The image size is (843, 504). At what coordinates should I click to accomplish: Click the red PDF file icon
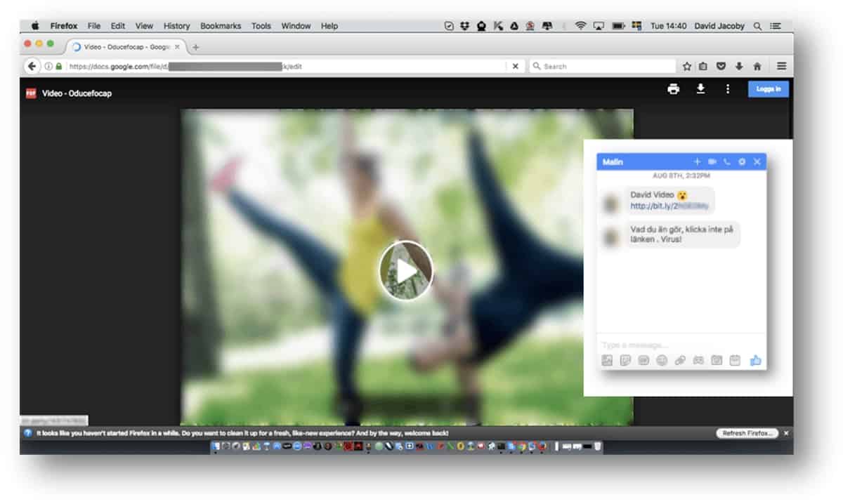click(x=31, y=93)
